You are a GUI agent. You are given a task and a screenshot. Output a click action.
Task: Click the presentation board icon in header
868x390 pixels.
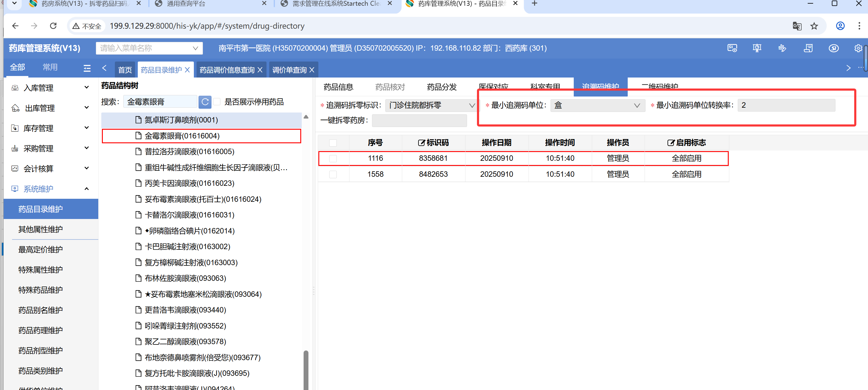point(757,48)
